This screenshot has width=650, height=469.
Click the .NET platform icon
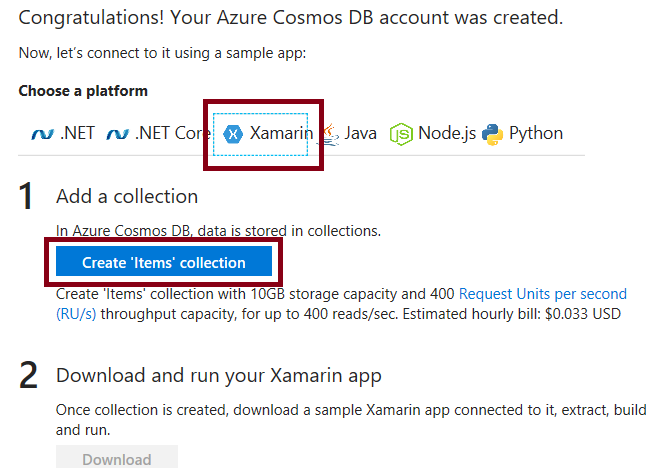pos(40,134)
